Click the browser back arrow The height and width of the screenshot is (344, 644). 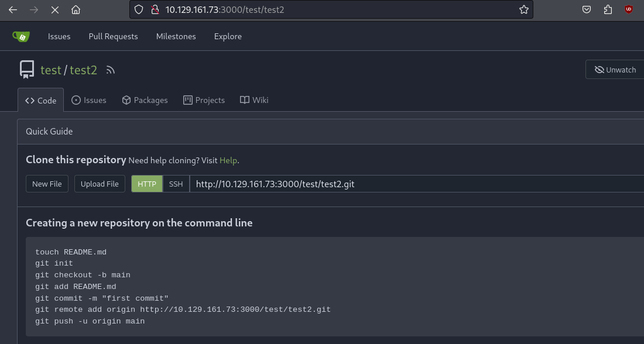[x=12, y=9]
